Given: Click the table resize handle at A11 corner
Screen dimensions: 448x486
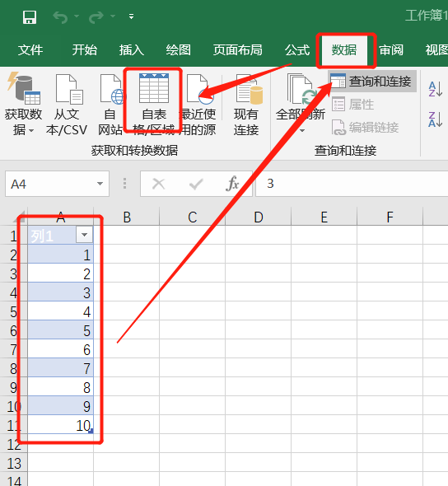Looking at the screenshot, I should coord(91,431).
